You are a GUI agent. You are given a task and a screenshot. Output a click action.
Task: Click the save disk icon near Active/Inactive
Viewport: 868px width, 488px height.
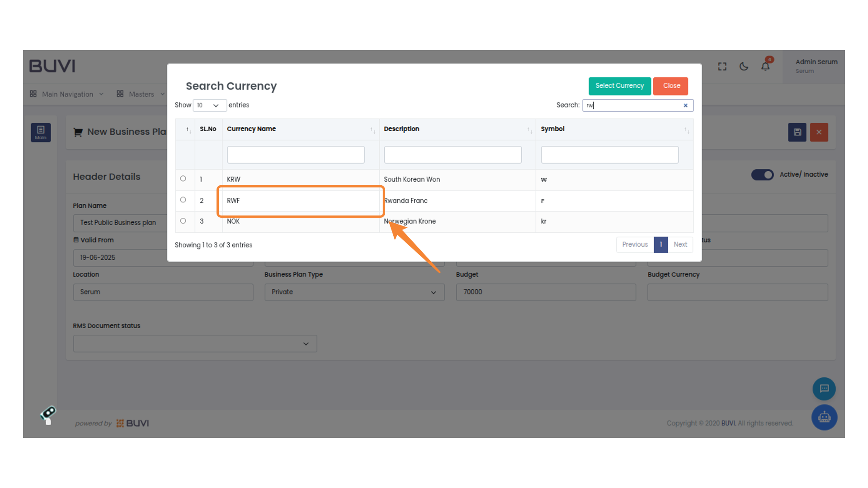797,132
